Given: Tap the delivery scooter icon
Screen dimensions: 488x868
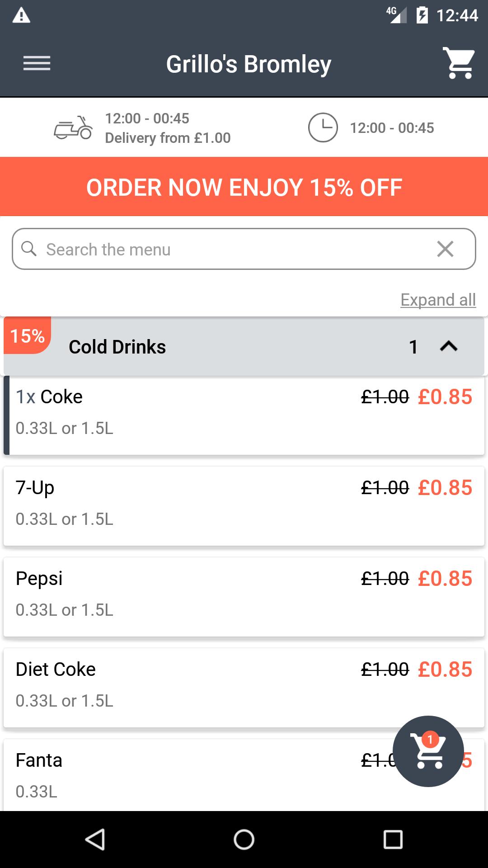Looking at the screenshot, I should [73, 128].
